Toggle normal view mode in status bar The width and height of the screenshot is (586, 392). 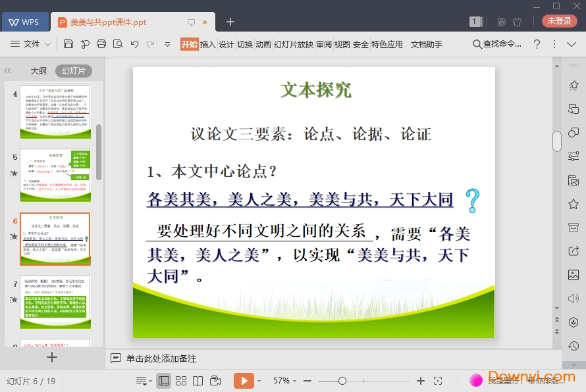(164, 381)
